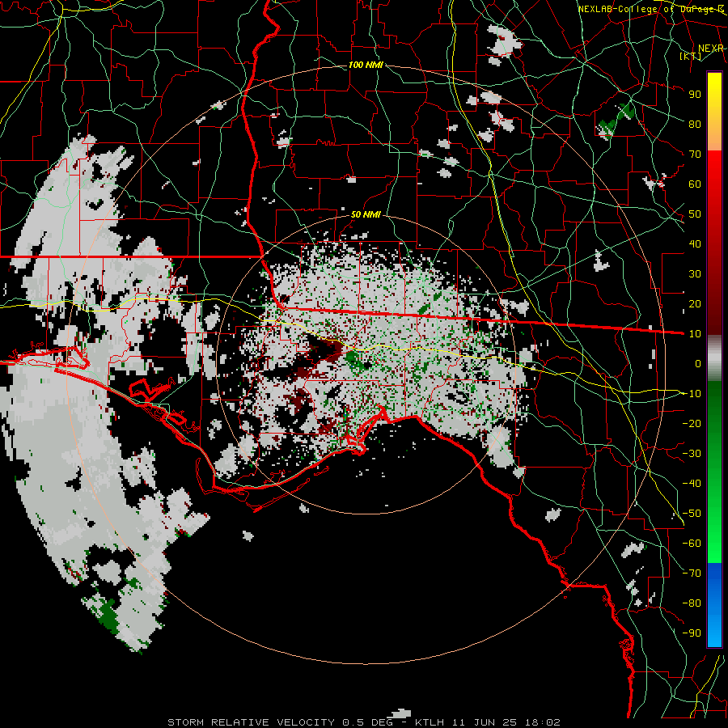Select the positive 30 colorbar value

click(695, 274)
